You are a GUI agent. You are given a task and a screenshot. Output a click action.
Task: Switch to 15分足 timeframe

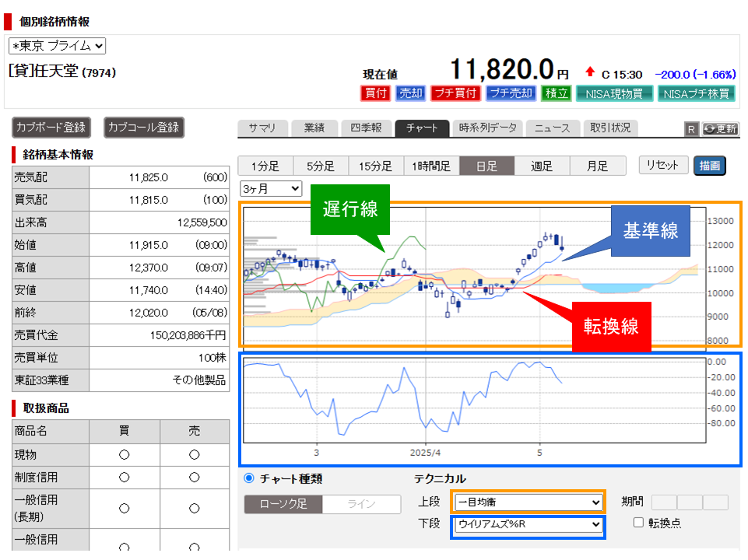[376, 166]
